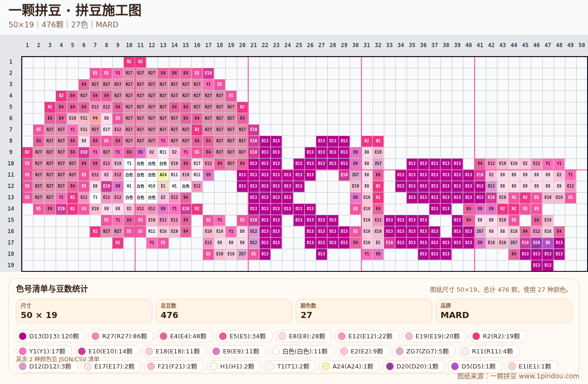
Task: Click the P4 bead cell in grid
Action: [x=95, y=118]
